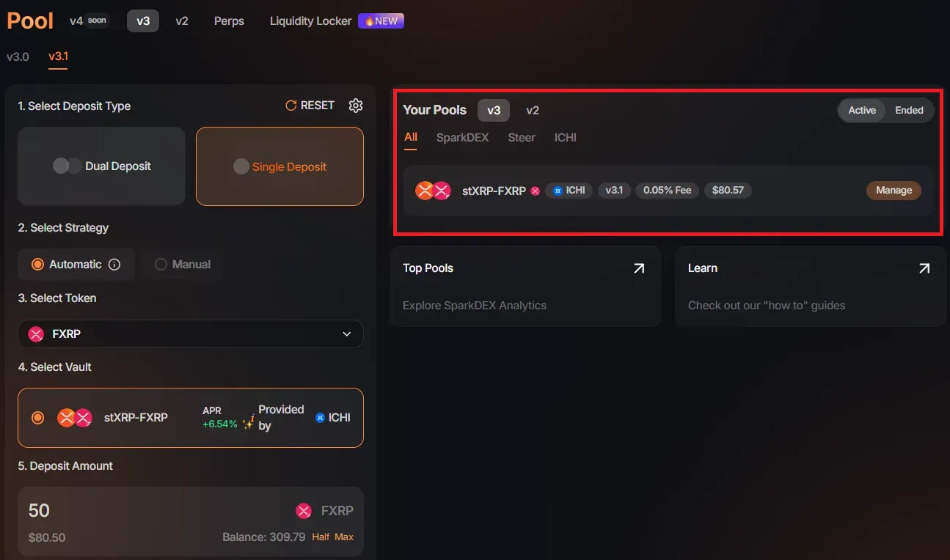Filter pools by SparkDEX
The width and height of the screenshot is (950, 560).
pyautogui.click(x=462, y=138)
